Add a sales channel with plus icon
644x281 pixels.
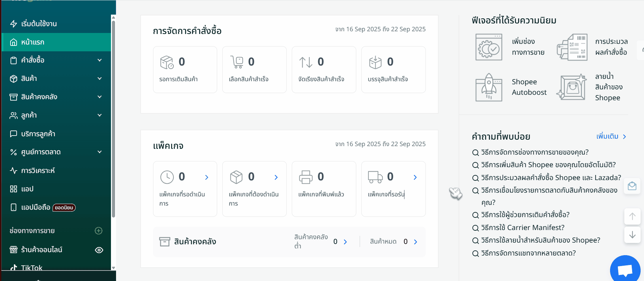coord(98,231)
